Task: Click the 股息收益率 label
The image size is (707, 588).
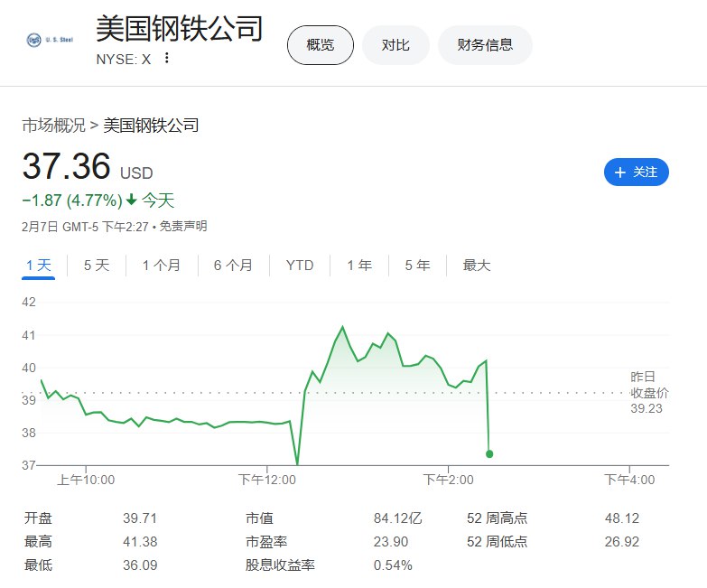Action: coord(280,565)
